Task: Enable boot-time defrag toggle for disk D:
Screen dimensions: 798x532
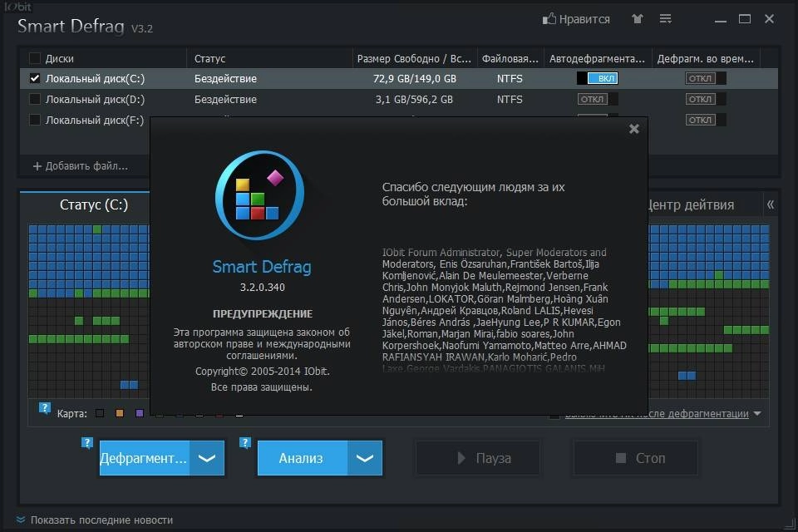Action: (x=706, y=99)
